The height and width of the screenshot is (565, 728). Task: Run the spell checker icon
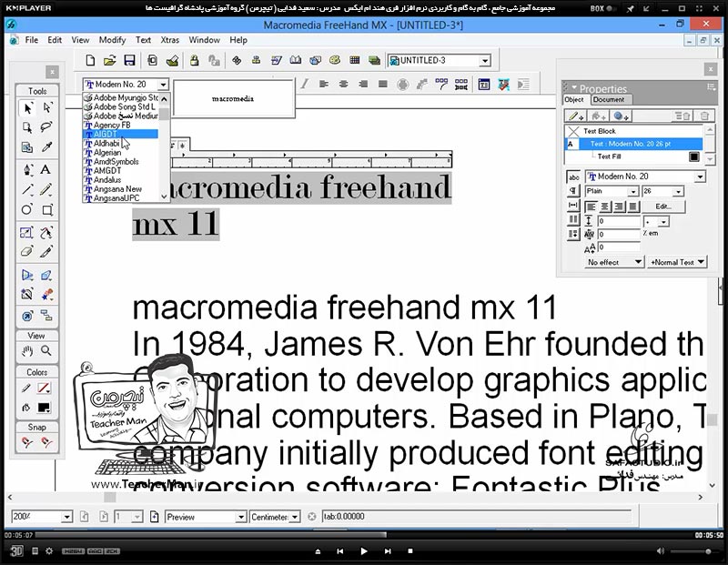point(504,85)
